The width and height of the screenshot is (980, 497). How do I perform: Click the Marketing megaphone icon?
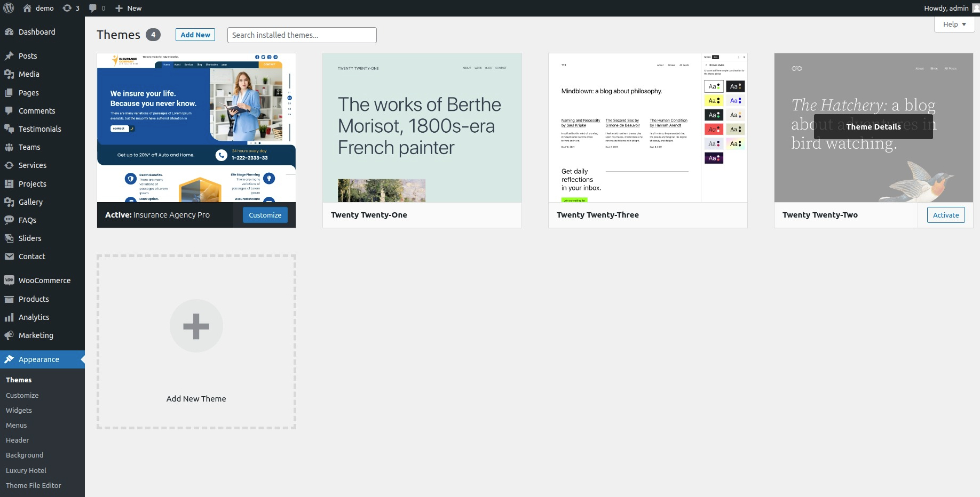[x=9, y=335]
